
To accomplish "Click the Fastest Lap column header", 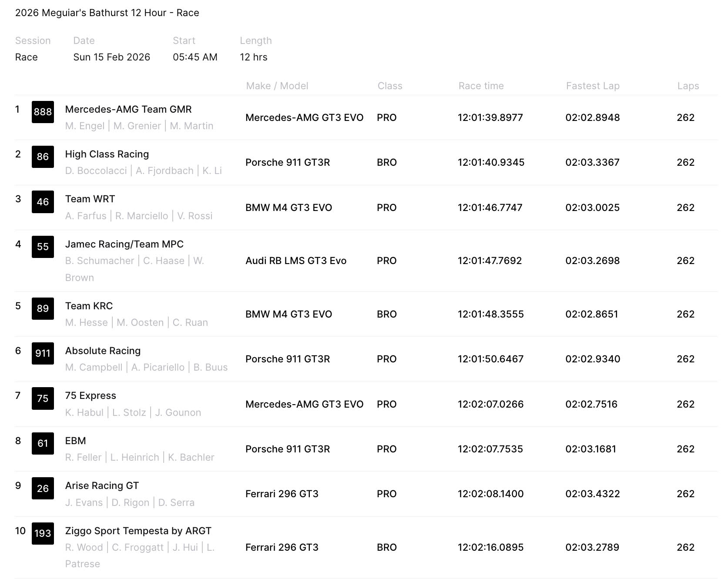I will (x=593, y=86).
